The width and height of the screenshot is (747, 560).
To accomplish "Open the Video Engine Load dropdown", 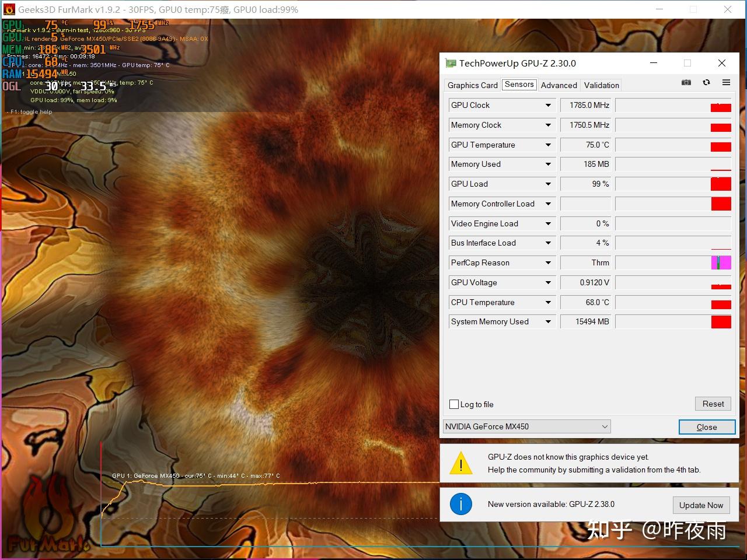I will 548,223.
